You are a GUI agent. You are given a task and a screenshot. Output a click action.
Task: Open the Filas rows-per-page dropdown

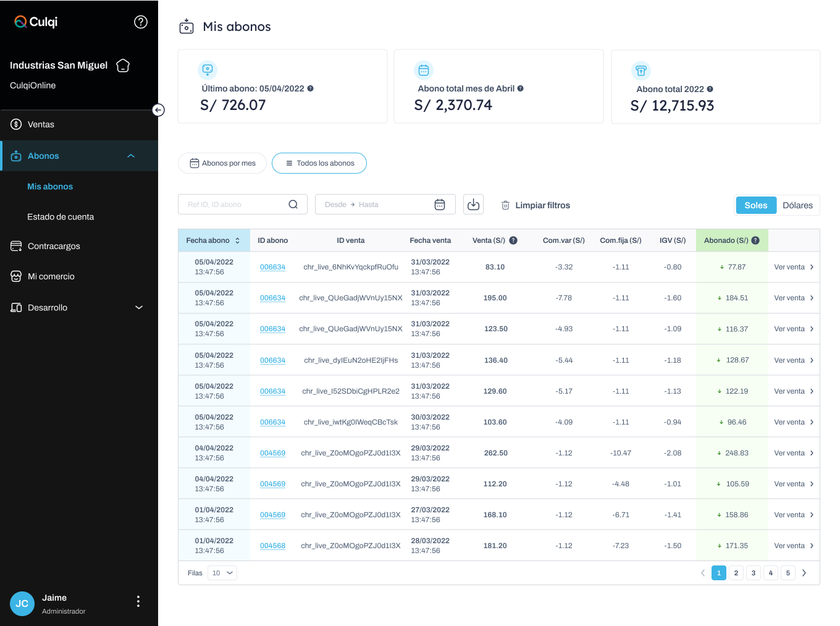click(222, 573)
